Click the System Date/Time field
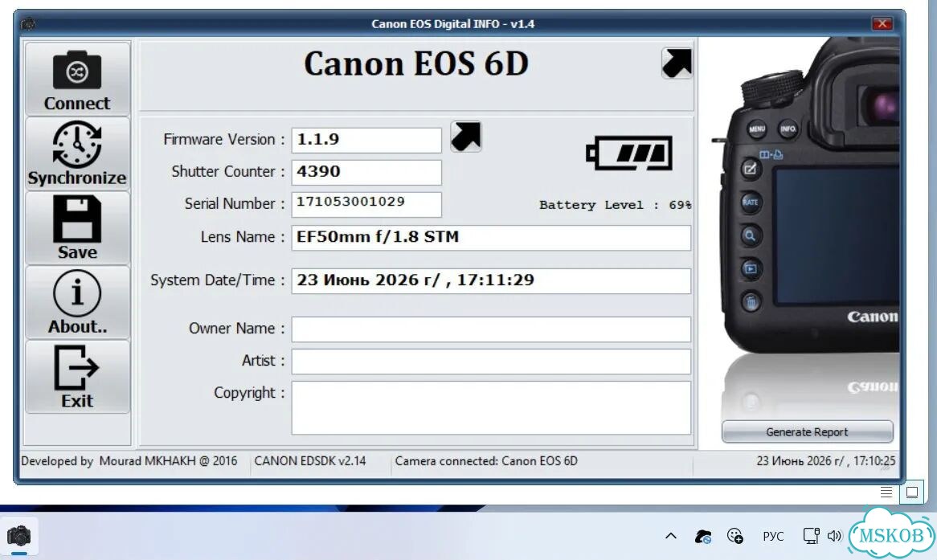 [491, 281]
